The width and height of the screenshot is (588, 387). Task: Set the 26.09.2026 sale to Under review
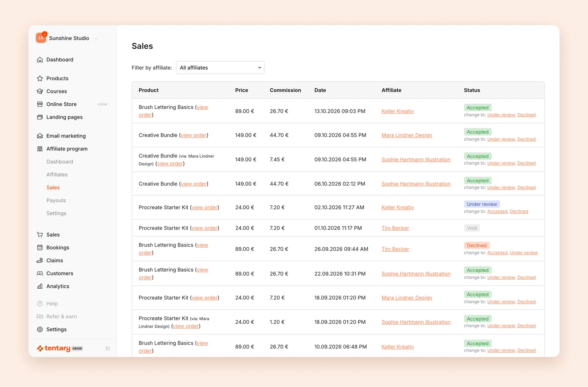524,253
